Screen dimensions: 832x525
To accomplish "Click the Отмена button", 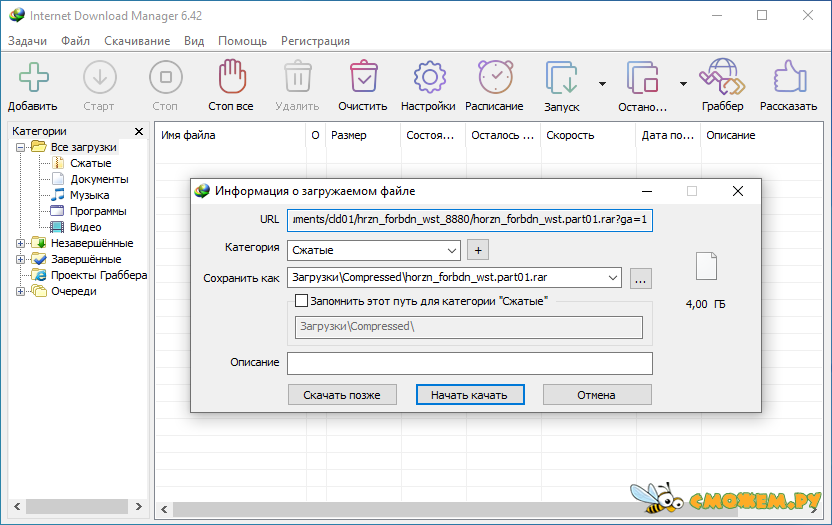I will (597, 395).
